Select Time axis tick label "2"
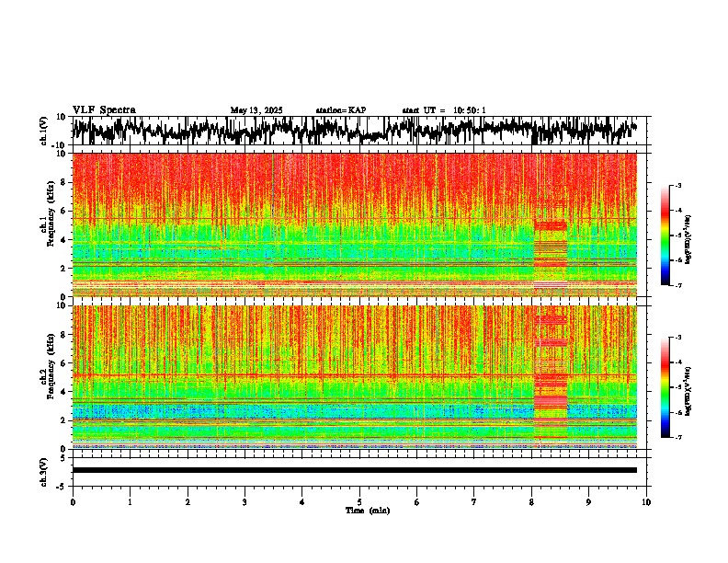728x563 pixels. [x=188, y=502]
